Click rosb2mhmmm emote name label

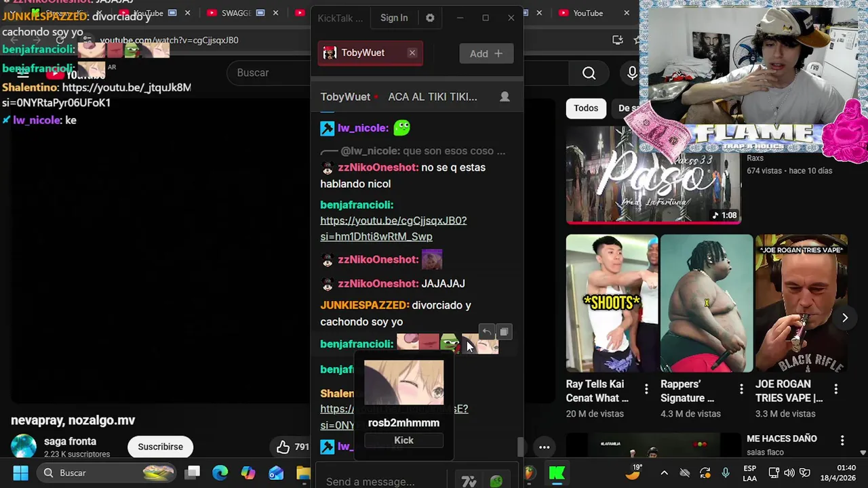pos(403,423)
